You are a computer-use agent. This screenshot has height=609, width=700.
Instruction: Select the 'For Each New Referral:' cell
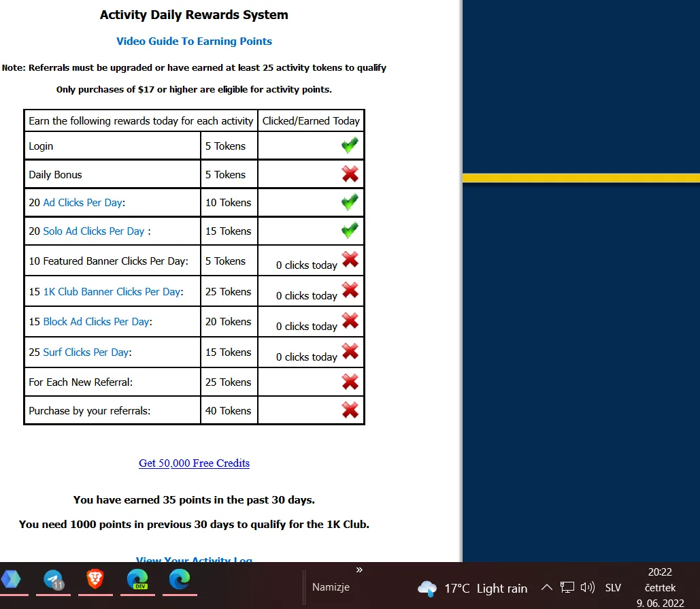coord(112,382)
